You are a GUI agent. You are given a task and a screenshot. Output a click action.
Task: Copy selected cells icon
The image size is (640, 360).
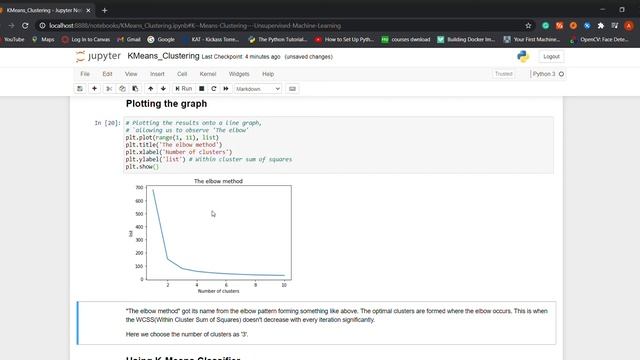tap(122, 89)
